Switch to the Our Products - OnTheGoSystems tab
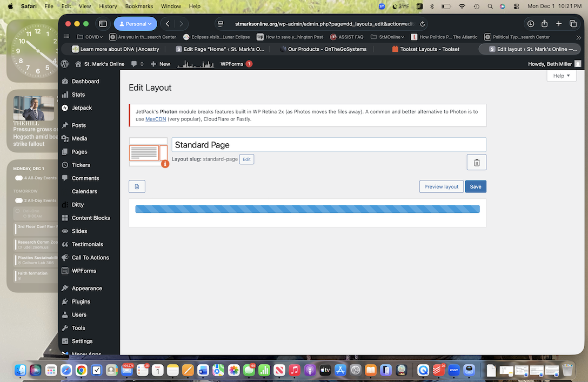The width and height of the screenshot is (588, 382). click(324, 49)
